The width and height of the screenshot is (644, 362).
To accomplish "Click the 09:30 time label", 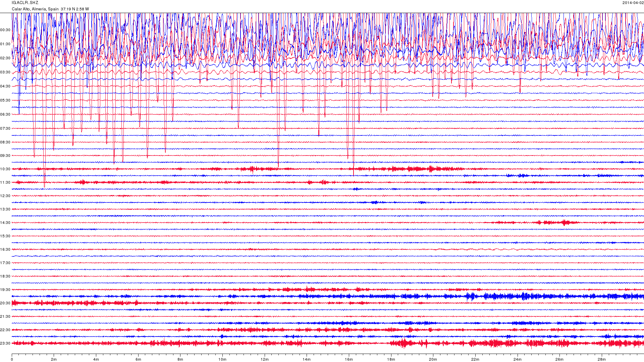I will pyautogui.click(x=5, y=156).
